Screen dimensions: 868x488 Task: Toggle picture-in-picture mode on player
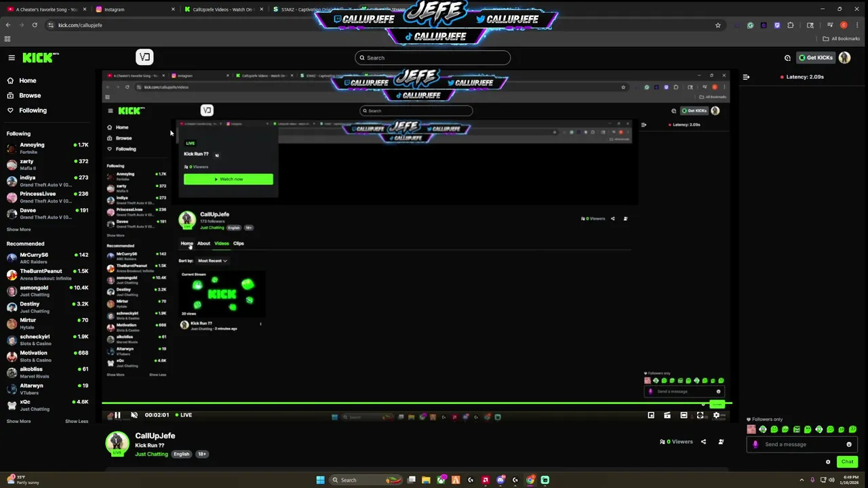[x=651, y=415]
